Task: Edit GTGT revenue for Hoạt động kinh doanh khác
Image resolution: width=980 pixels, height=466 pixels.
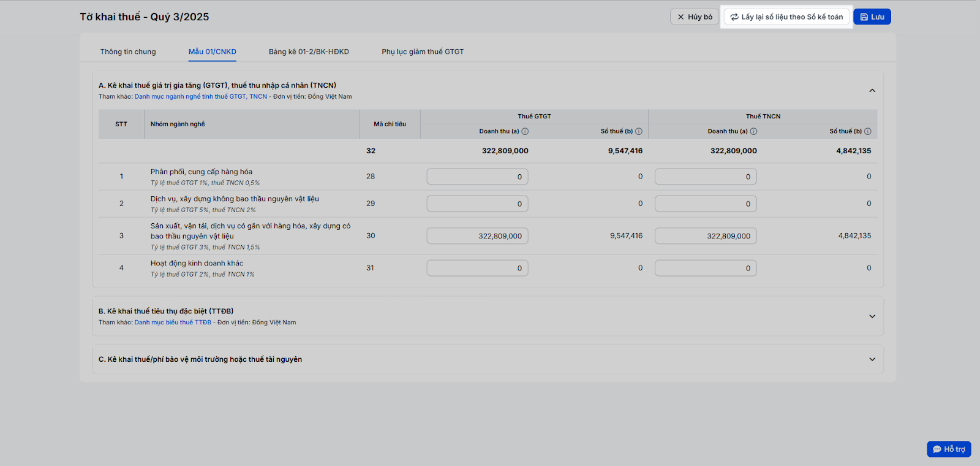Action: (477, 268)
